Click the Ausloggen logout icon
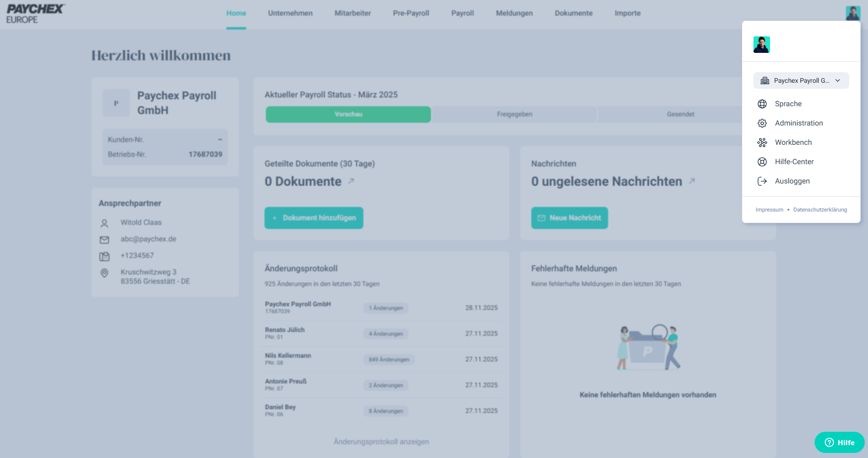This screenshot has height=458, width=868. tap(762, 181)
